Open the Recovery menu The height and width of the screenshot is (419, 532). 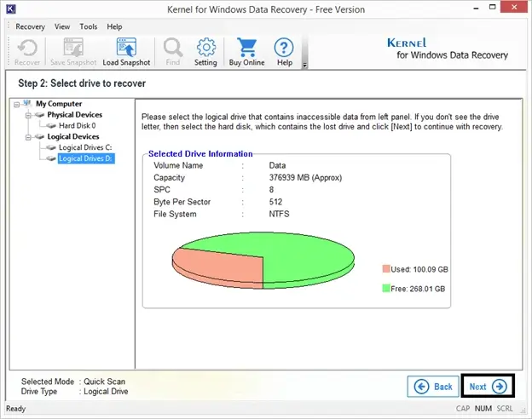30,26
